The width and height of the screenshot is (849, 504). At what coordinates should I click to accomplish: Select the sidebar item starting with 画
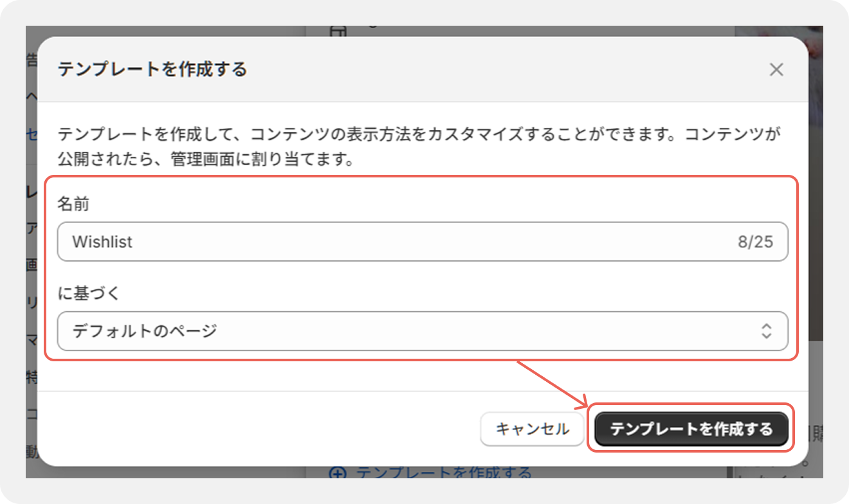(x=32, y=265)
